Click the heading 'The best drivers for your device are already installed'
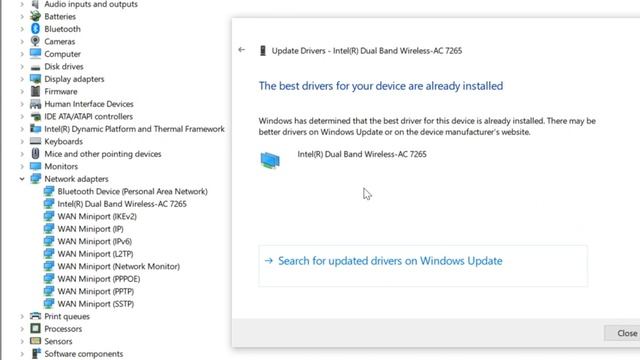 coord(381,86)
